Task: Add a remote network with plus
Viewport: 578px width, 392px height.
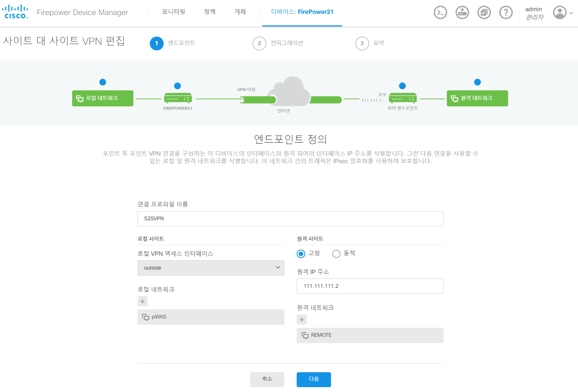Action: tap(302, 320)
